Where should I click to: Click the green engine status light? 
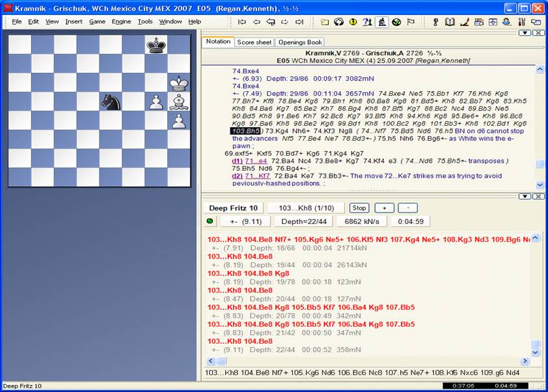[210, 221]
